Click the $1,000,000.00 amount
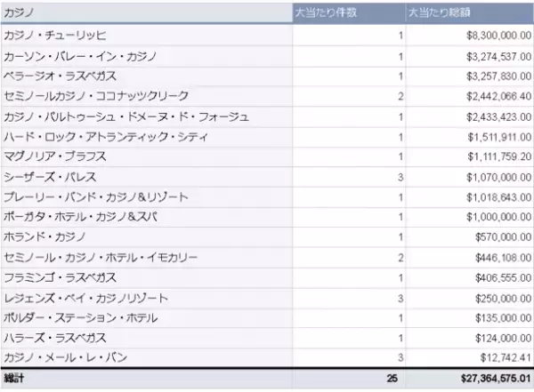This screenshot has height=392, width=534. [498, 217]
